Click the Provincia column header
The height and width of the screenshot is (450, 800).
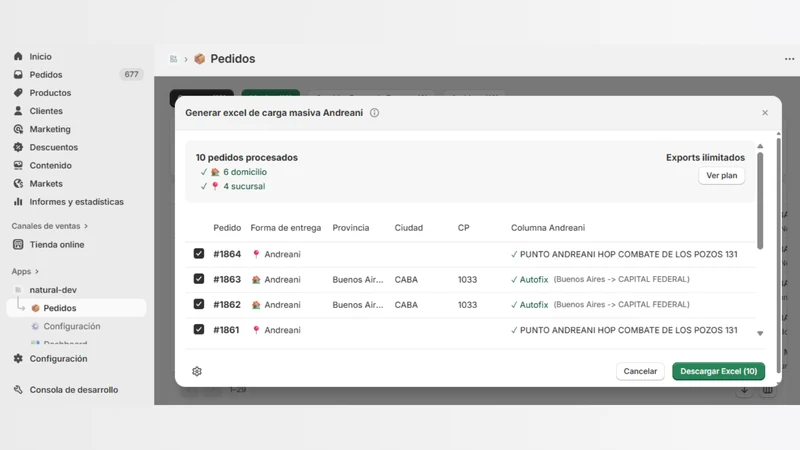(x=351, y=228)
